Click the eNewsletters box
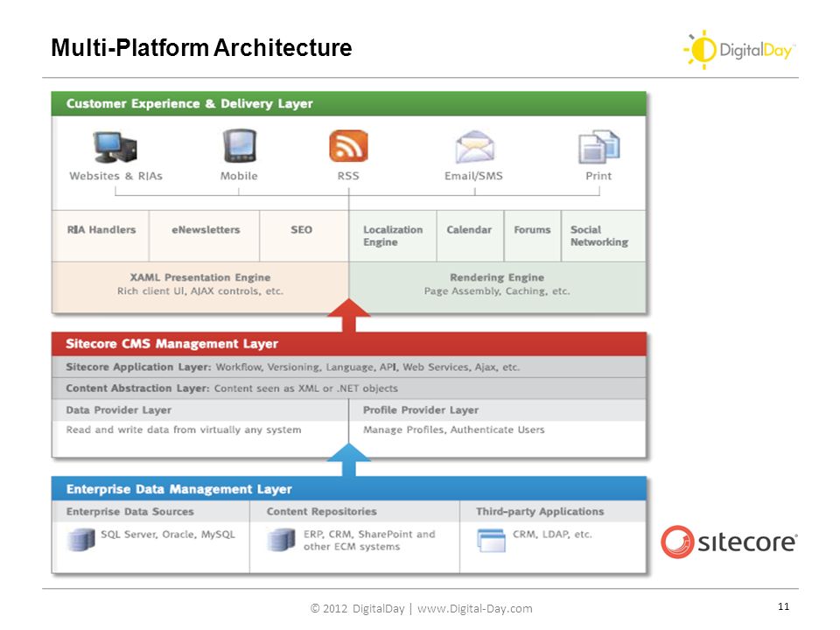840x630 pixels. [x=205, y=235]
